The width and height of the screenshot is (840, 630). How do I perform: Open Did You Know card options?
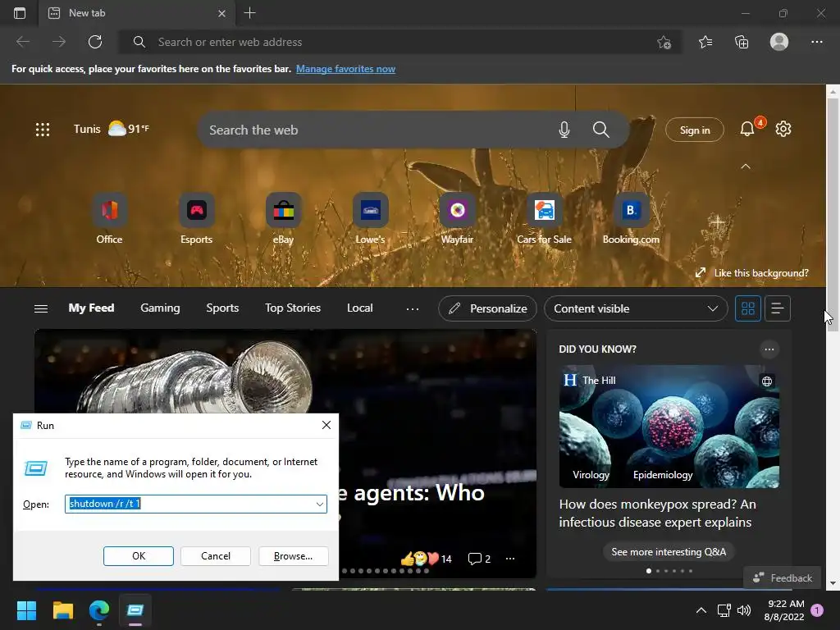pyautogui.click(x=769, y=349)
